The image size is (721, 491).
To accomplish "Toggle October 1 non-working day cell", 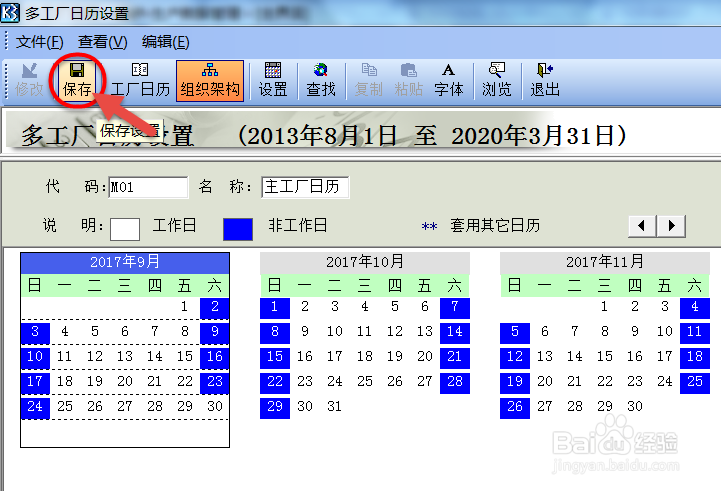I will pos(275,308).
